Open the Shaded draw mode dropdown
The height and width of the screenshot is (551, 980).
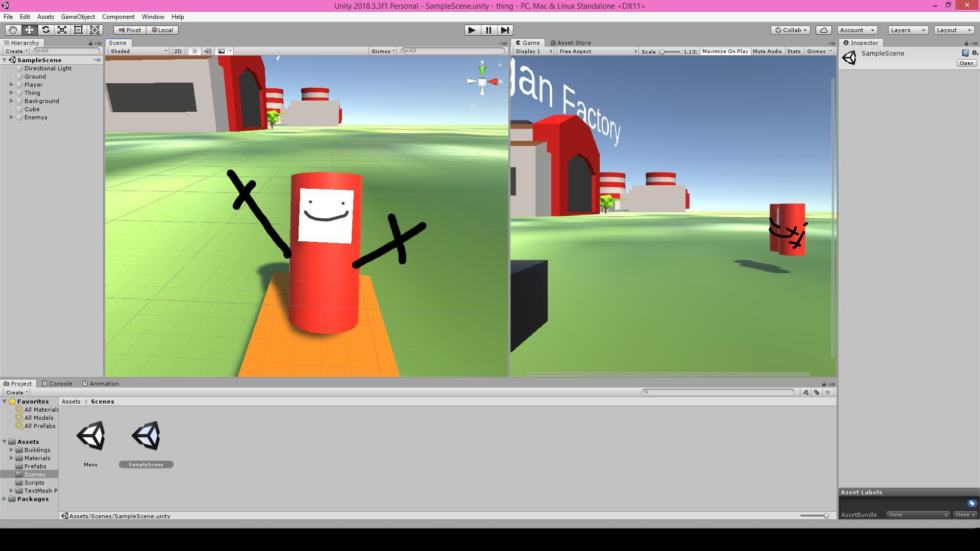click(139, 51)
